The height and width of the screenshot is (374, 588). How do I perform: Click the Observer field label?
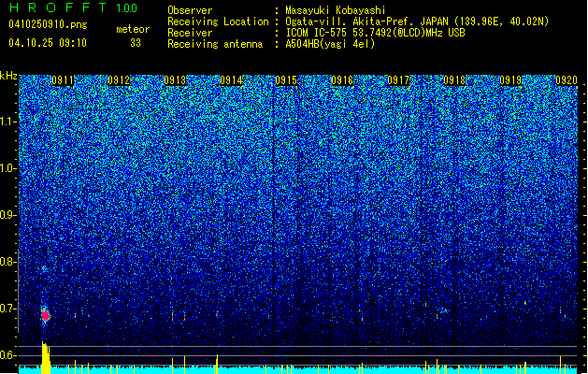[190, 10]
